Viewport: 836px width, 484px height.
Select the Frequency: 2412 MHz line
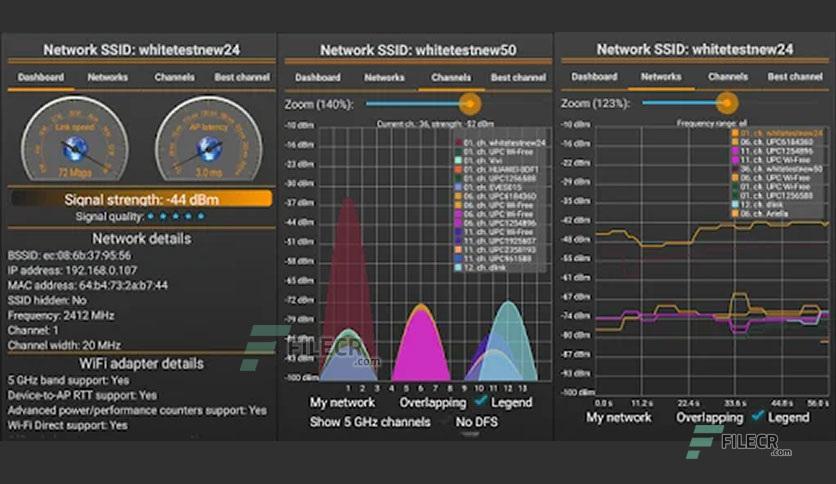point(61,315)
